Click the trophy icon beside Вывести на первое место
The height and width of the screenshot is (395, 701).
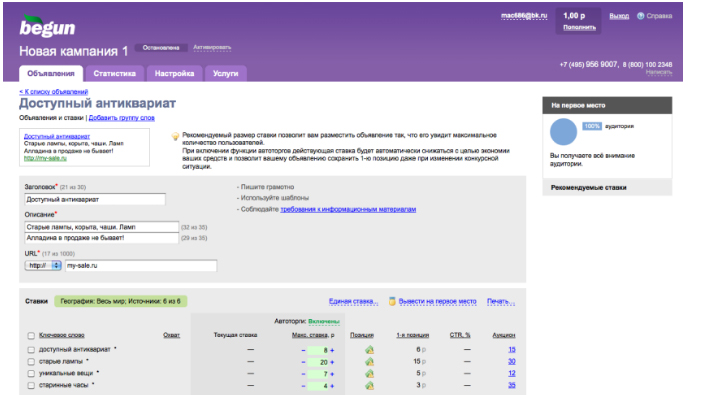click(x=392, y=302)
